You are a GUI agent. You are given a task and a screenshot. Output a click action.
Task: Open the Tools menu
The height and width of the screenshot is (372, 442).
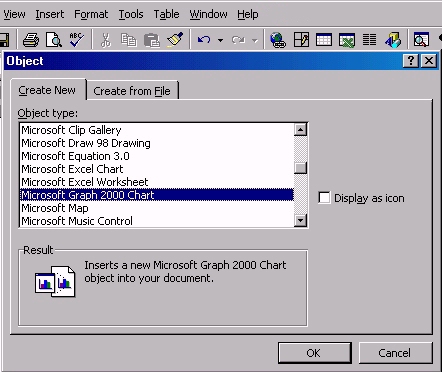(131, 14)
